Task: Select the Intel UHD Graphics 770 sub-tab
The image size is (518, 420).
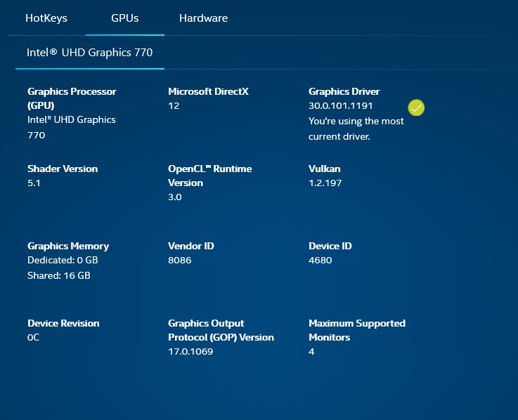Action: (x=89, y=53)
